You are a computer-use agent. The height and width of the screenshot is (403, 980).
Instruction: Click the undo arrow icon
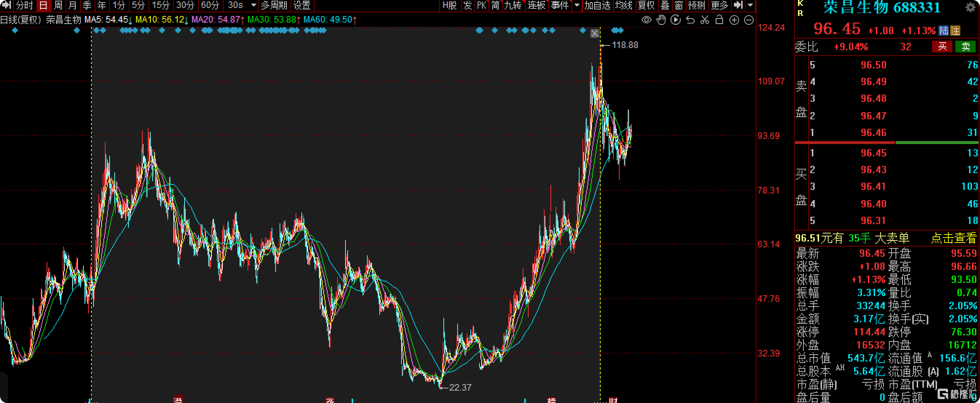tap(690, 20)
